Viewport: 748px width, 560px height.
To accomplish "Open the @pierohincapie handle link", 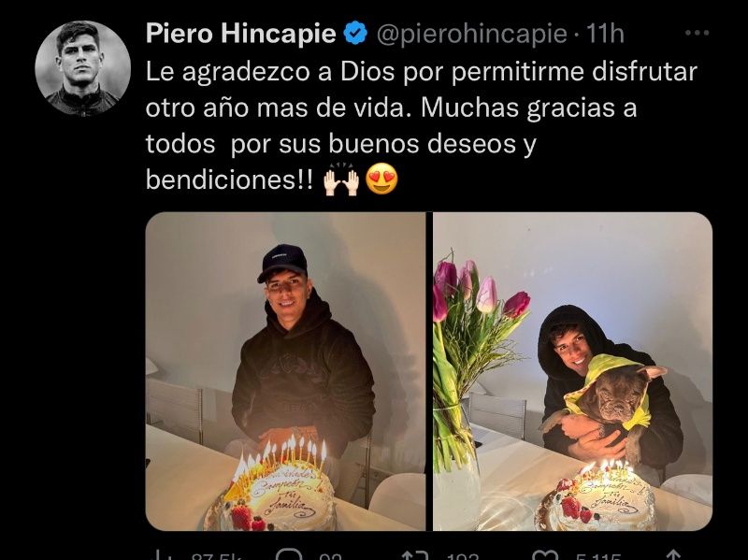I will pyautogui.click(x=472, y=34).
